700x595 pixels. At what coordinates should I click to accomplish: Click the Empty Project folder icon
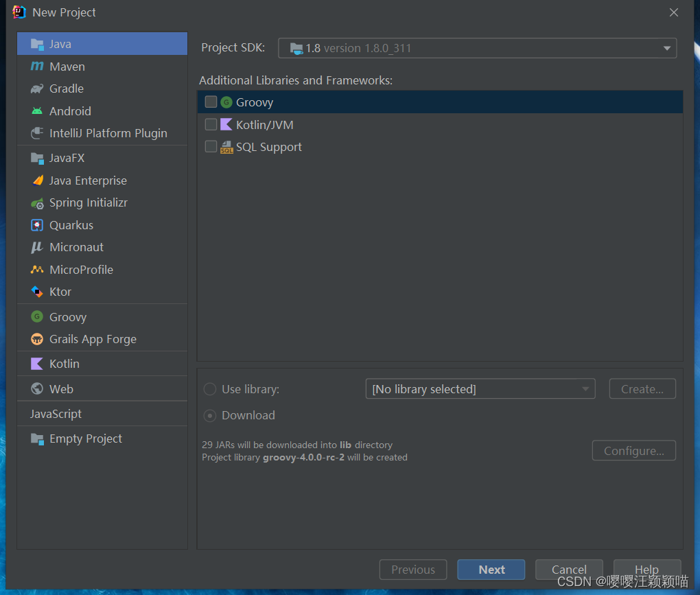pyautogui.click(x=37, y=439)
